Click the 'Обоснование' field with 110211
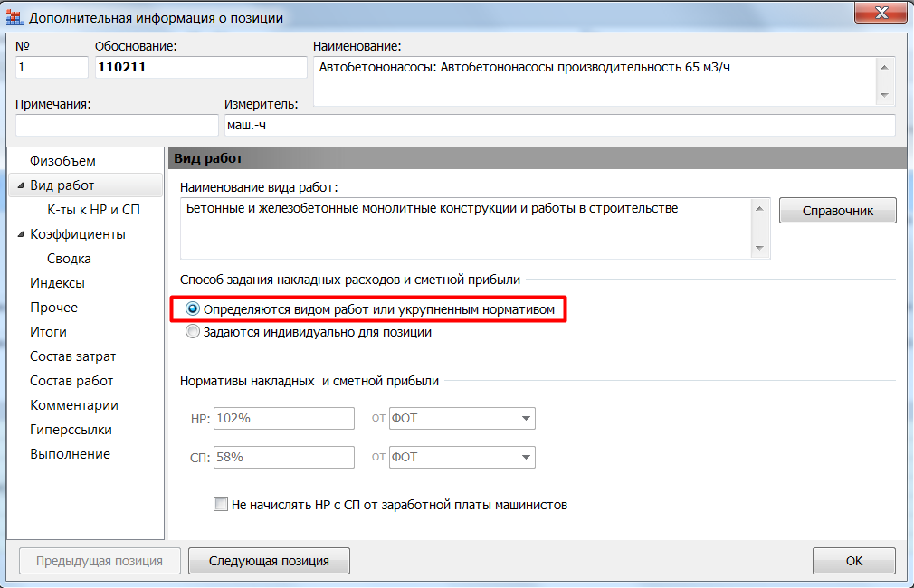The width and height of the screenshot is (914, 588). pos(200,68)
